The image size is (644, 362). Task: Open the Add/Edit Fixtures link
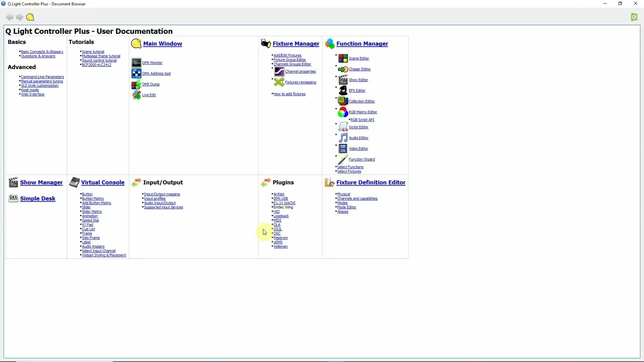pyautogui.click(x=287, y=55)
